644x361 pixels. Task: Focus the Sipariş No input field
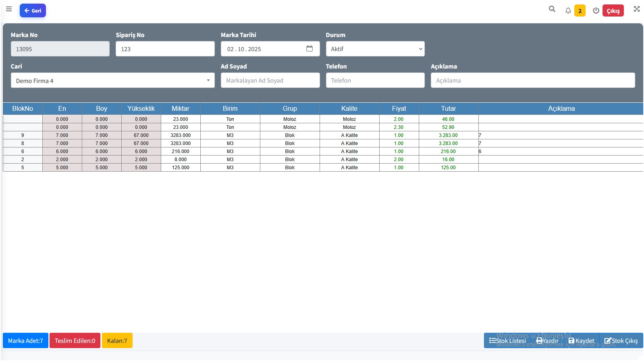(x=165, y=49)
